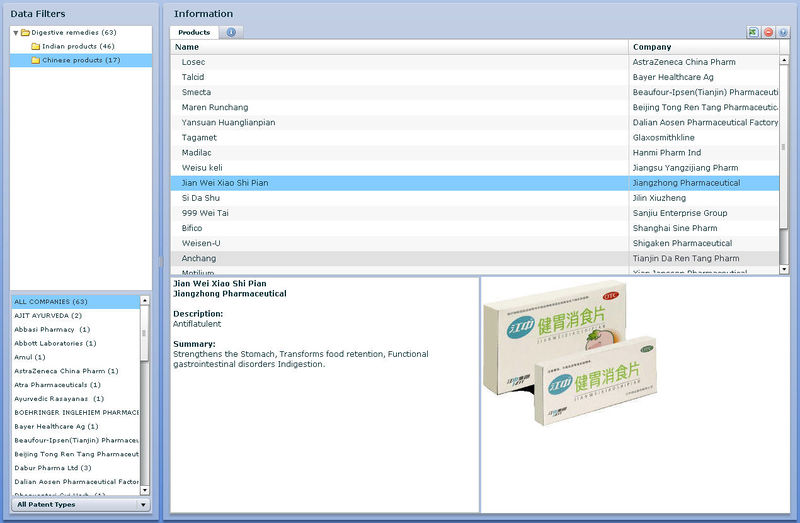Image resolution: width=800 pixels, height=523 pixels.
Task: Open the info tab icon beside Products
Action: (x=231, y=33)
